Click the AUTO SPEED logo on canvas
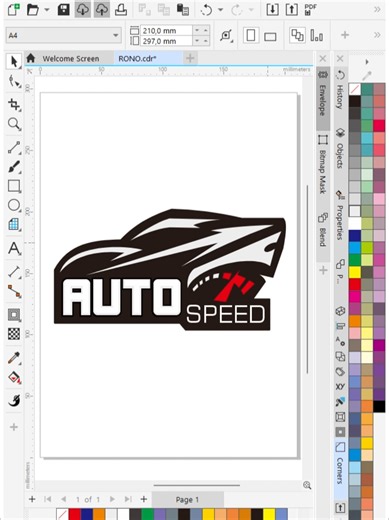This screenshot has width=389, height=520. coord(170,270)
